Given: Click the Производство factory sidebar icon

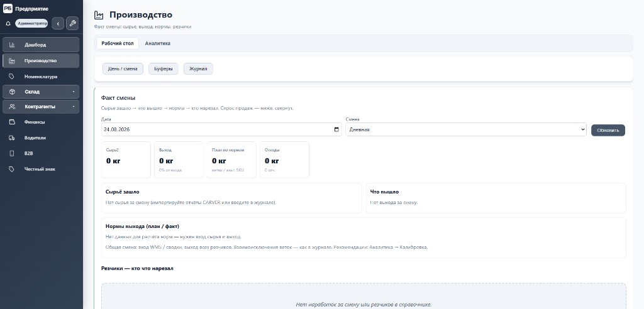Looking at the screenshot, I should 12,61.
